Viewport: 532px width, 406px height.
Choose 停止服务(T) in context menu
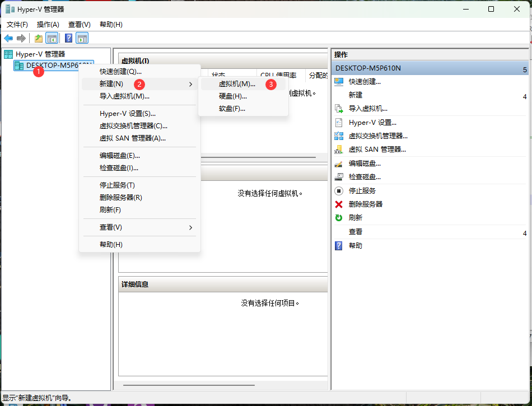tap(139, 185)
